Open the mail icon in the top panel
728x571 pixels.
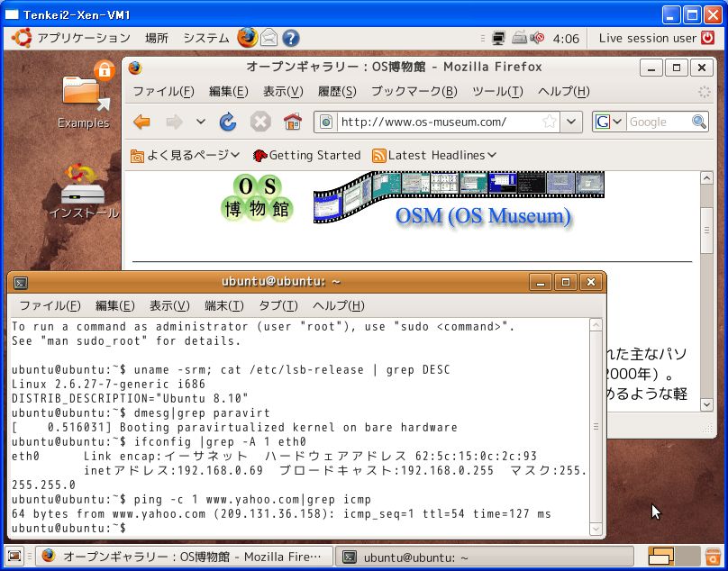268,38
